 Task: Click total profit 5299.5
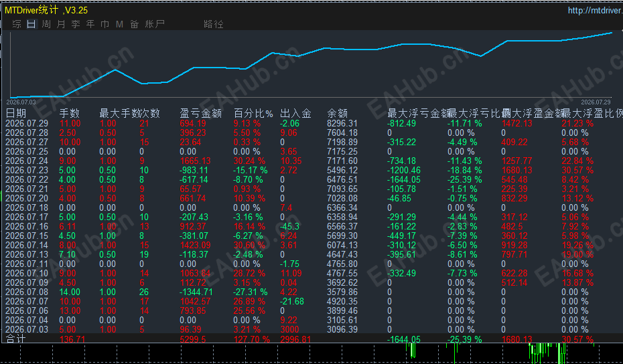[193, 339]
